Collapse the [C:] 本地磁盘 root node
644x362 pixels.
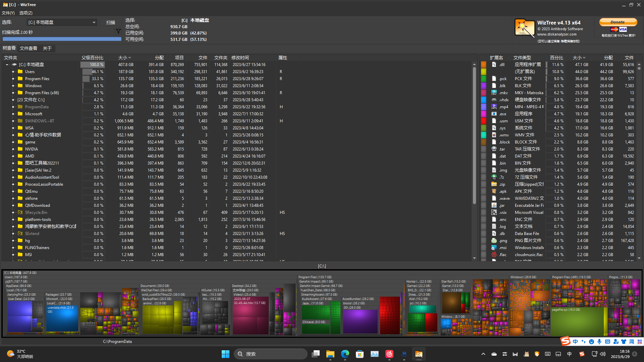pyautogui.click(x=7, y=65)
